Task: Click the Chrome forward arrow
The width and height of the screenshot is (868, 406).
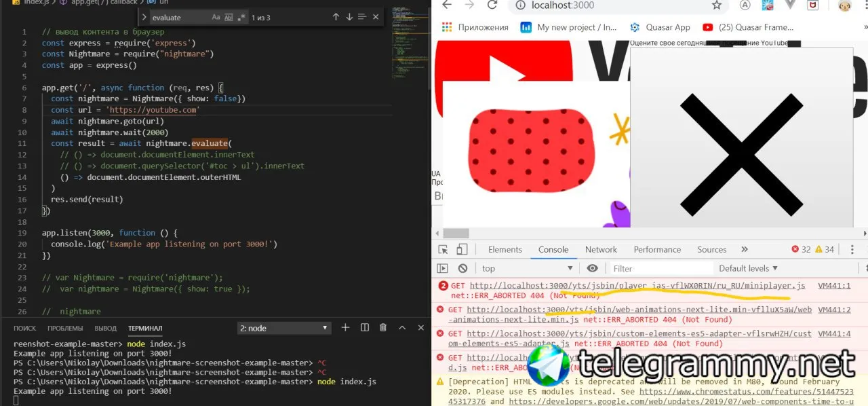Action: point(470,5)
